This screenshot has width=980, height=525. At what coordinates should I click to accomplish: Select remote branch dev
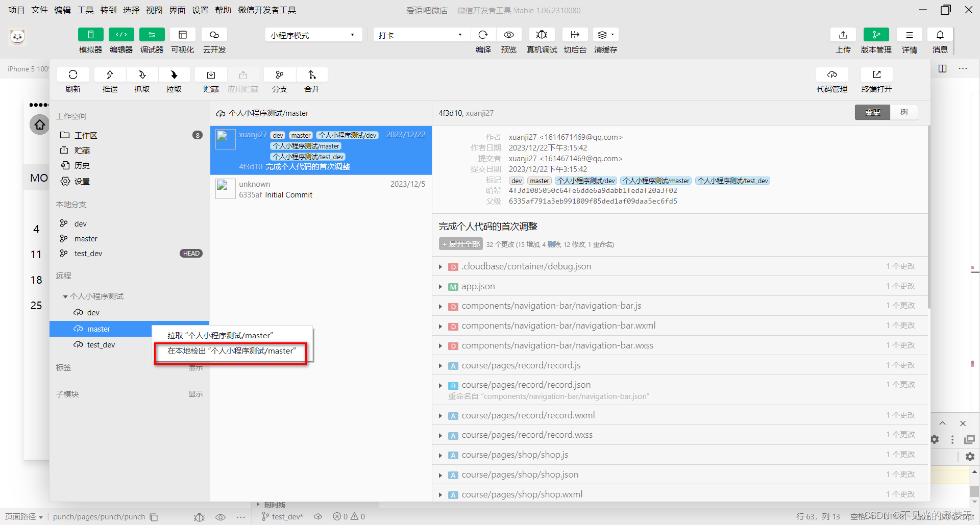click(x=130, y=313)
